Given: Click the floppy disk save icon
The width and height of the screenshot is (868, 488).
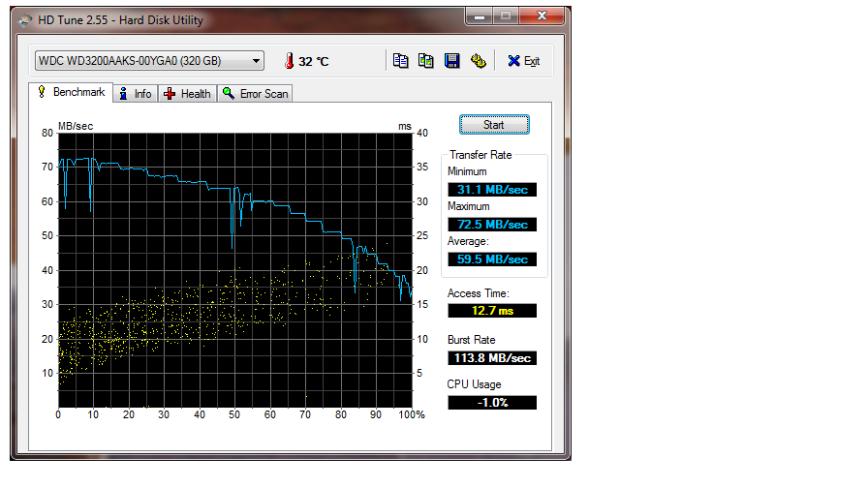Looking at the screenshot, I should (x=451, y=61).
